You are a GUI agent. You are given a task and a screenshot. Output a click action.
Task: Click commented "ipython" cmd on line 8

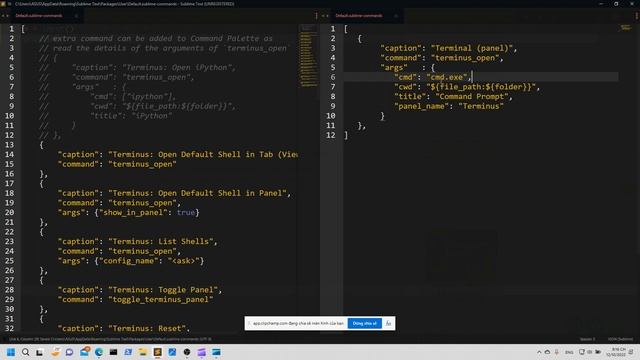coord(147,97)
